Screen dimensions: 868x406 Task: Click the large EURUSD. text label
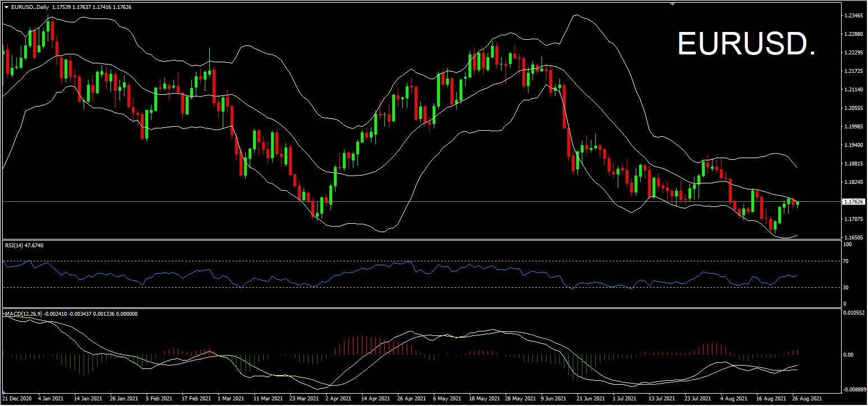coord(746,44)
